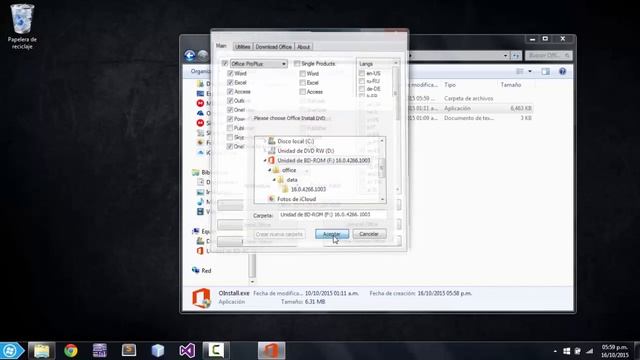The height and width of the screenshot is (360, 640).
Task: Open the Windows flag tray icon
Action: tap(567, 351)
